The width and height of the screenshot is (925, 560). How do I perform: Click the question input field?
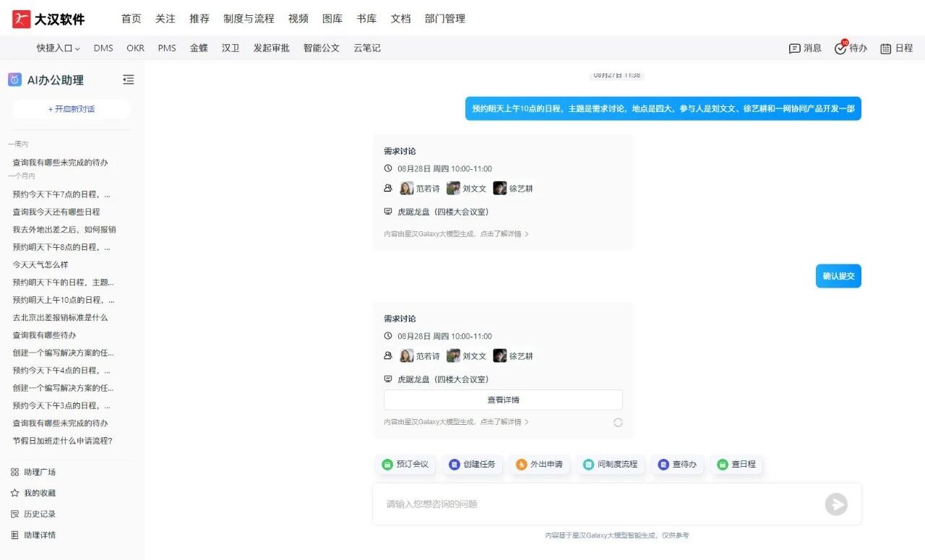[593, 504]
